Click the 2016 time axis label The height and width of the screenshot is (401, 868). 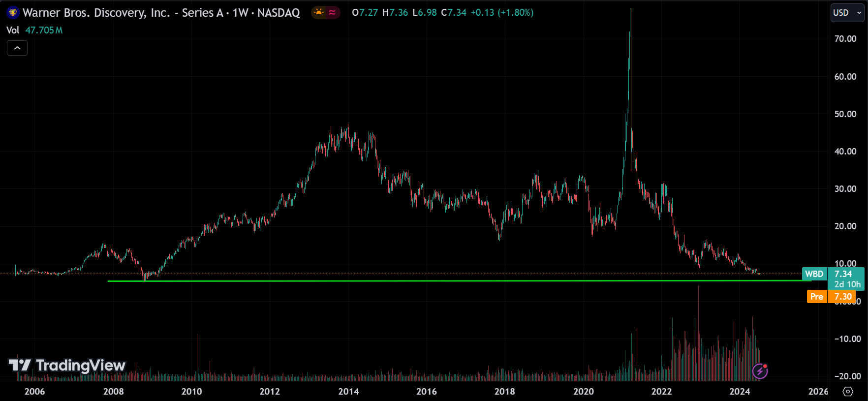[427, 392]
